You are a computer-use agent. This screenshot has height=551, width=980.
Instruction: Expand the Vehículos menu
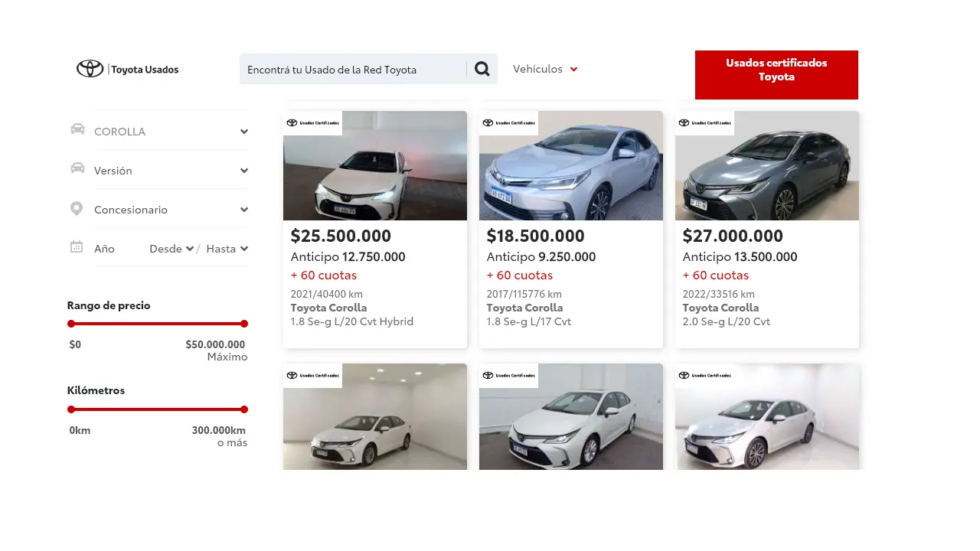[x=545, y=69]
